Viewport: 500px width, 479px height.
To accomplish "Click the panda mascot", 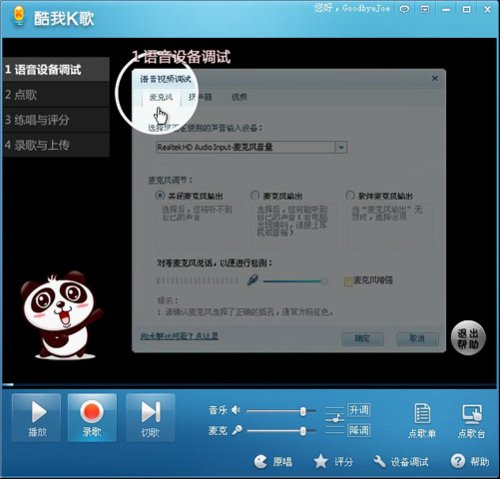I will [61, 315].
